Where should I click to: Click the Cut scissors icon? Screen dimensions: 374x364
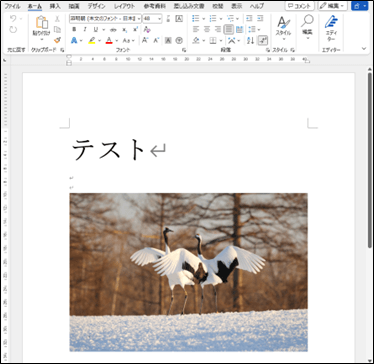coord(57,19)
